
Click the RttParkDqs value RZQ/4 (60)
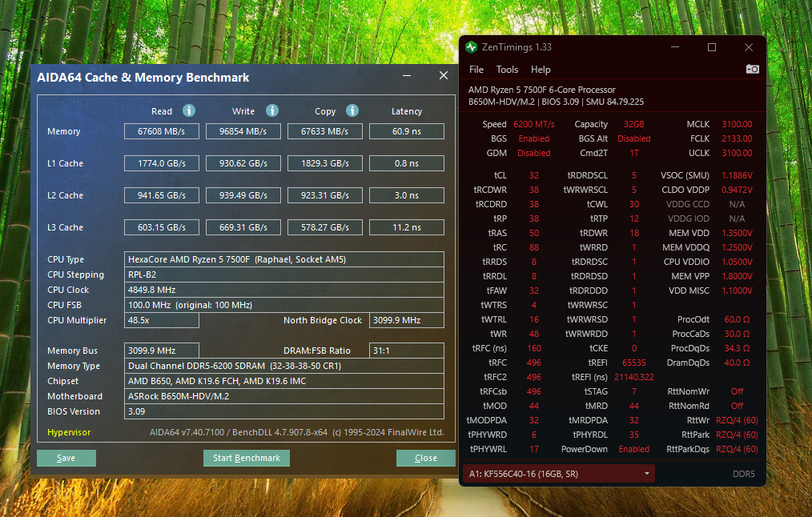(737, 449)
